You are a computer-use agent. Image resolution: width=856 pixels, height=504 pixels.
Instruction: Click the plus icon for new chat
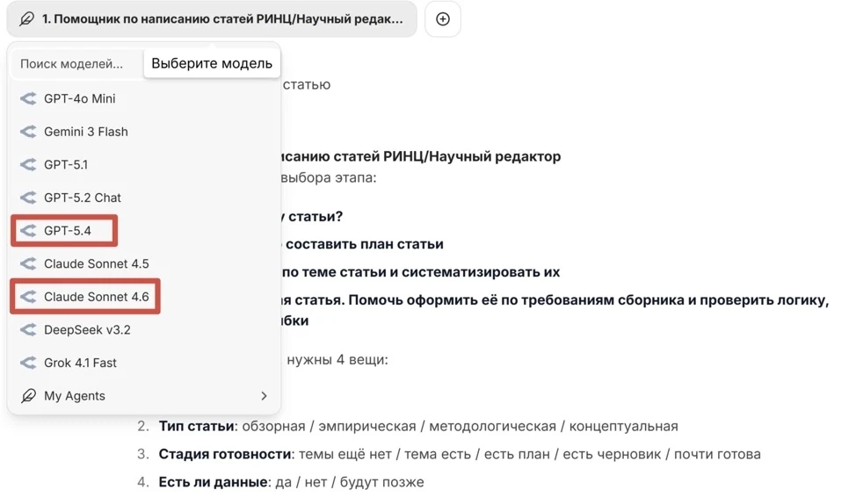point(443,19)
